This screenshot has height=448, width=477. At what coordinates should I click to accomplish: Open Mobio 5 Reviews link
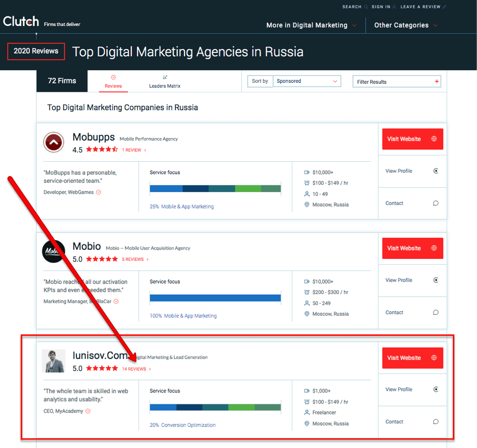click(135, 259)
